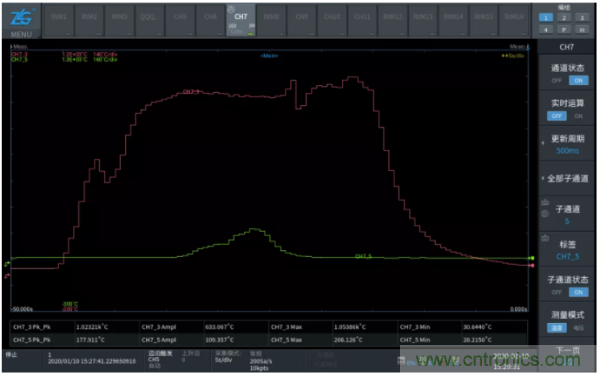Select group button P
Screen dimensions: 600x375
[564, 29]
